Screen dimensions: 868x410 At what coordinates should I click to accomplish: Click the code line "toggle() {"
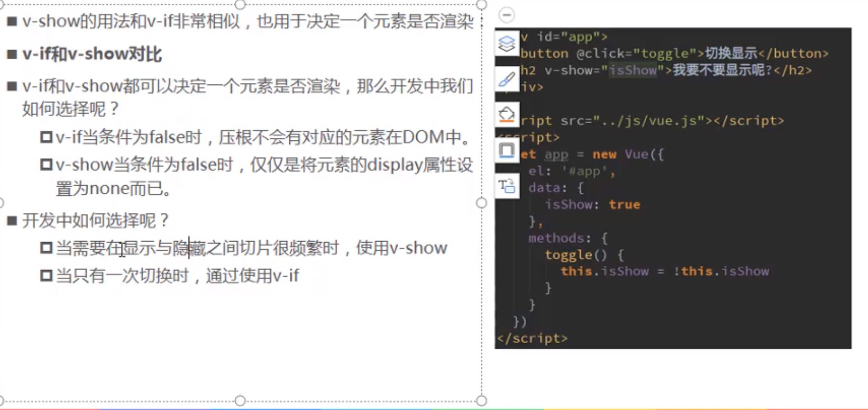[x=584, y=255]
